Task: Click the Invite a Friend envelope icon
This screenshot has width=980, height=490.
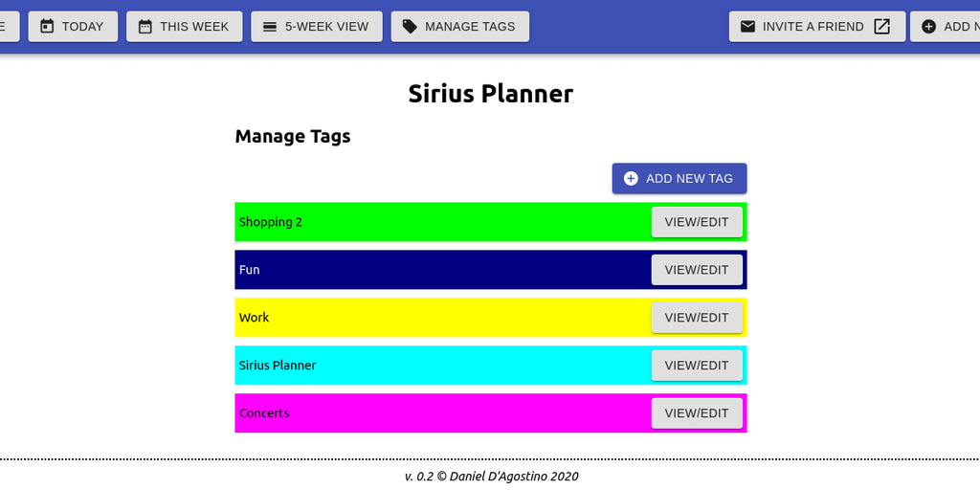Action: point(748,27)
